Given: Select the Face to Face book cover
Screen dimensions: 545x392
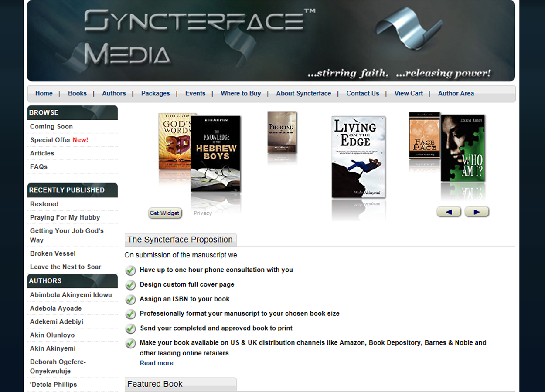Looking at the screenshot, I should coord(425,135).
